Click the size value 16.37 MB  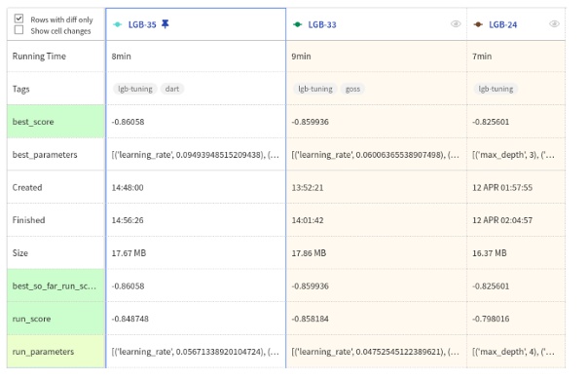[490, 253]
